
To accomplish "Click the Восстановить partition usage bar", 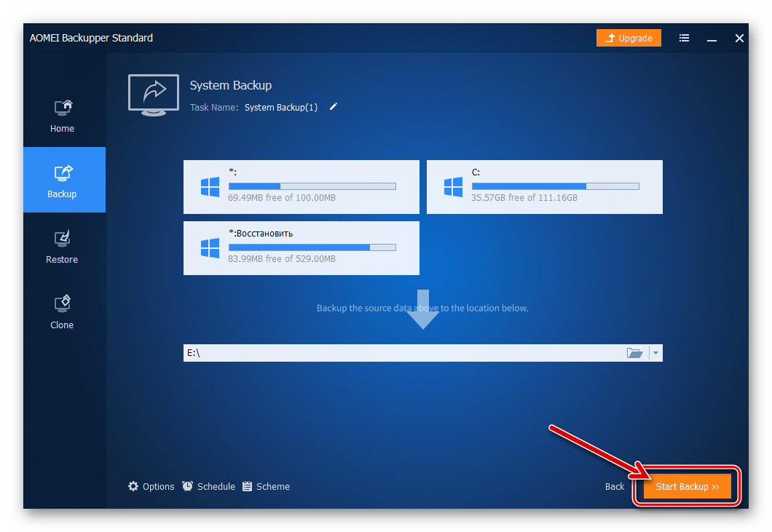I will click(x=312, y=247).
